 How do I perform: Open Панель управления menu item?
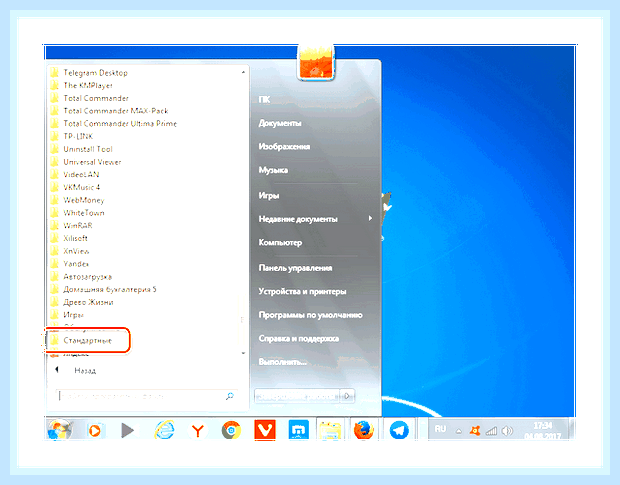tap(295, 268)
